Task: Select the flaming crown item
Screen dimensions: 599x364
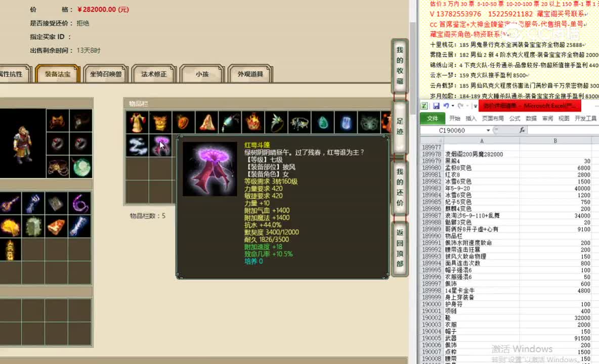Action: tap(253, 122)
